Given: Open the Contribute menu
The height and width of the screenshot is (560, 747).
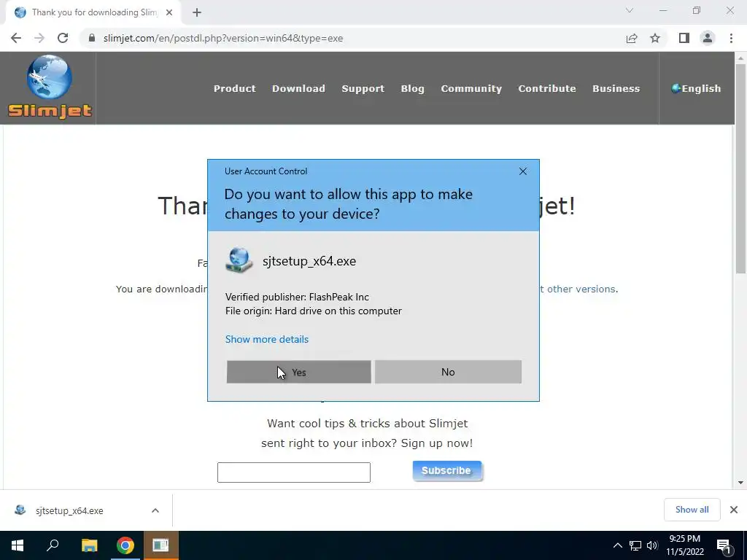Looking at the screenshot, I should 547,88.
